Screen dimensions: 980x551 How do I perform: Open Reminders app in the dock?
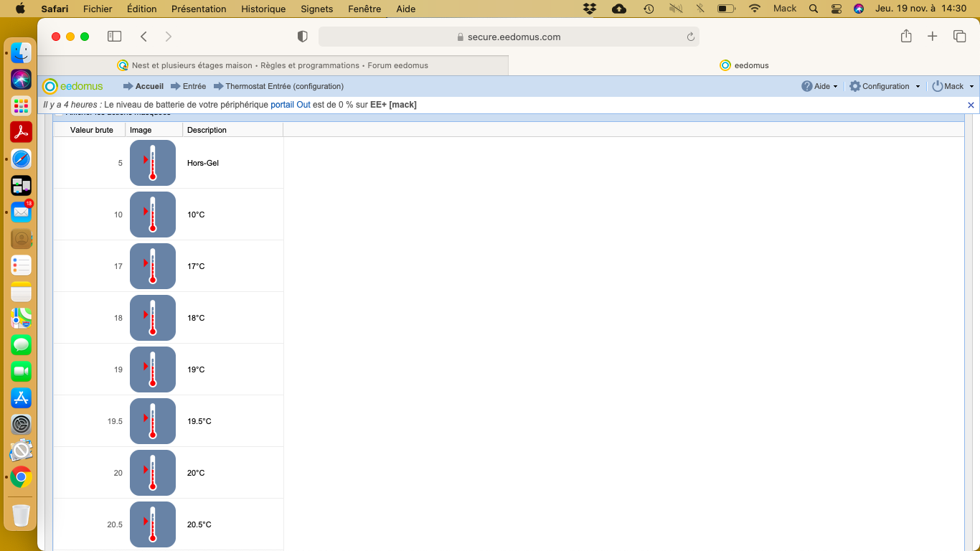click(x=21, y=265)
